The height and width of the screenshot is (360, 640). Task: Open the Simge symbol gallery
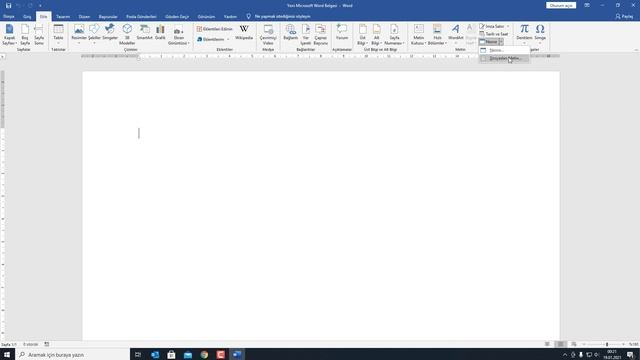(x=540, y=35)
